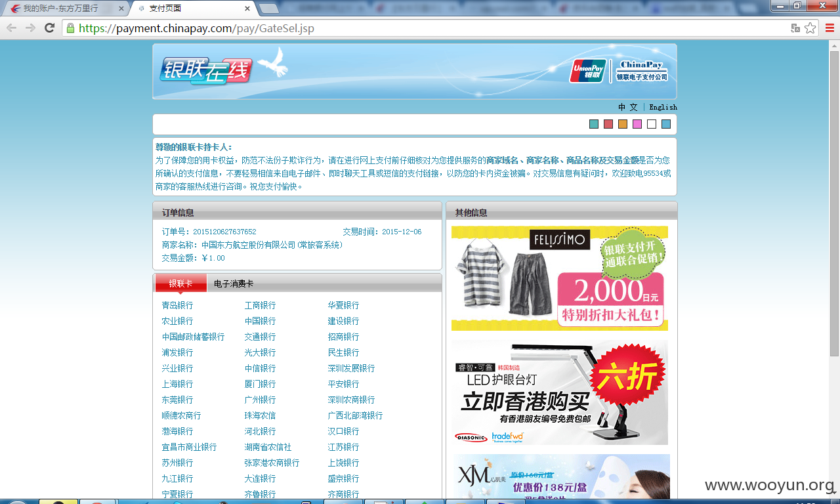
Task: Select the 银联卡 tab
Action: pos(180,283)
